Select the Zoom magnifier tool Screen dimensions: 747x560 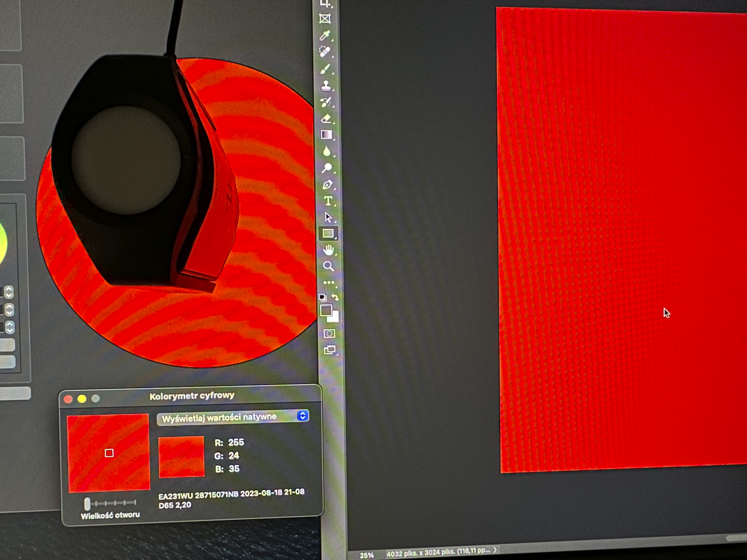(x=328, y=266)
